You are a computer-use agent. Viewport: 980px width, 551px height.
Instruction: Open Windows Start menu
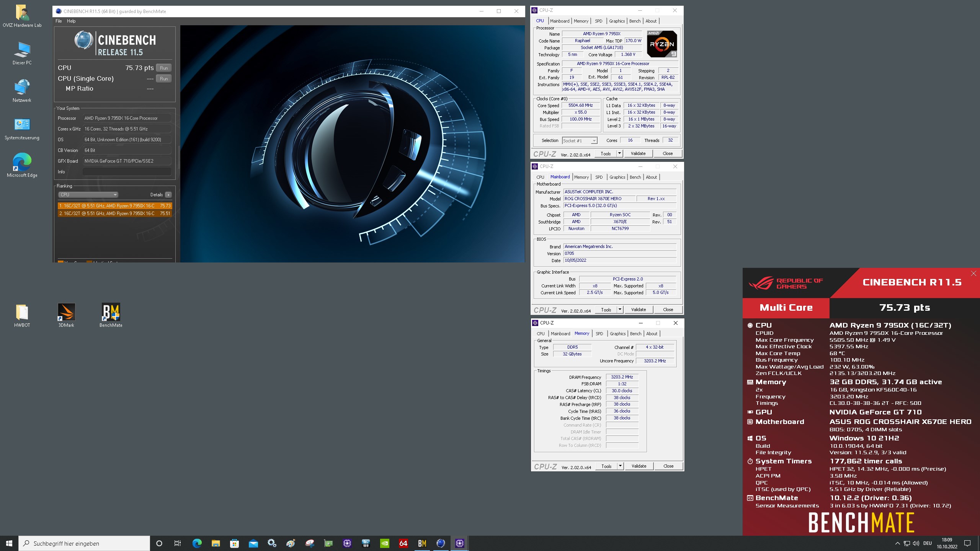click(x=9, y=543)
